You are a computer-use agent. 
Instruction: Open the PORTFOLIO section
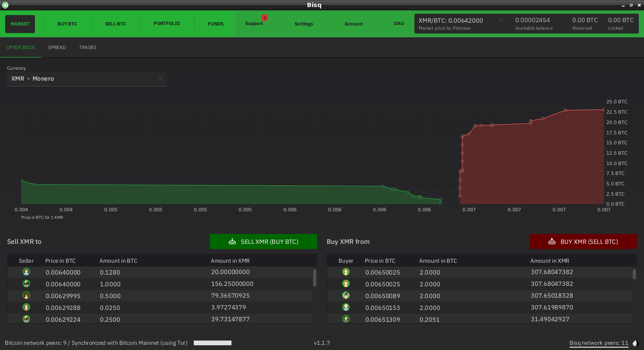point(167,24)
